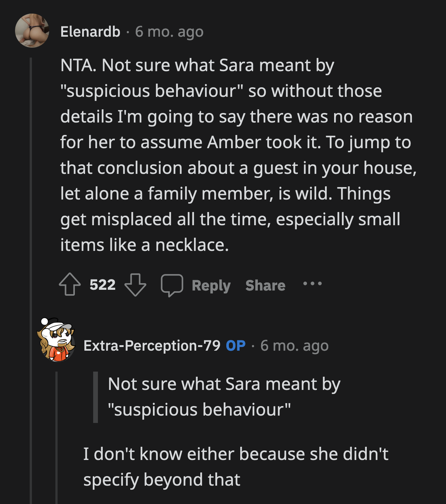Open the reply speech-bubble icon on Elenardb's comment
This screenshot has width=446, height=504.
172,285
